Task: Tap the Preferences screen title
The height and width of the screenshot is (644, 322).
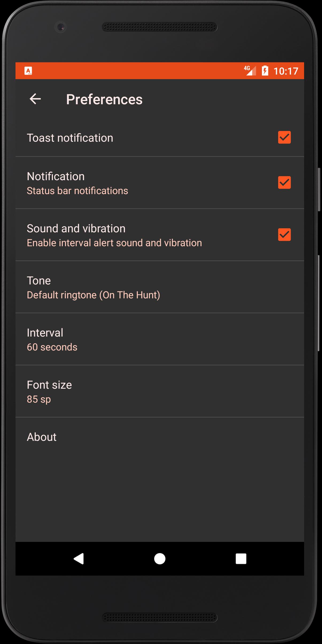Action: pyautogui.click(x=104, y=99)
